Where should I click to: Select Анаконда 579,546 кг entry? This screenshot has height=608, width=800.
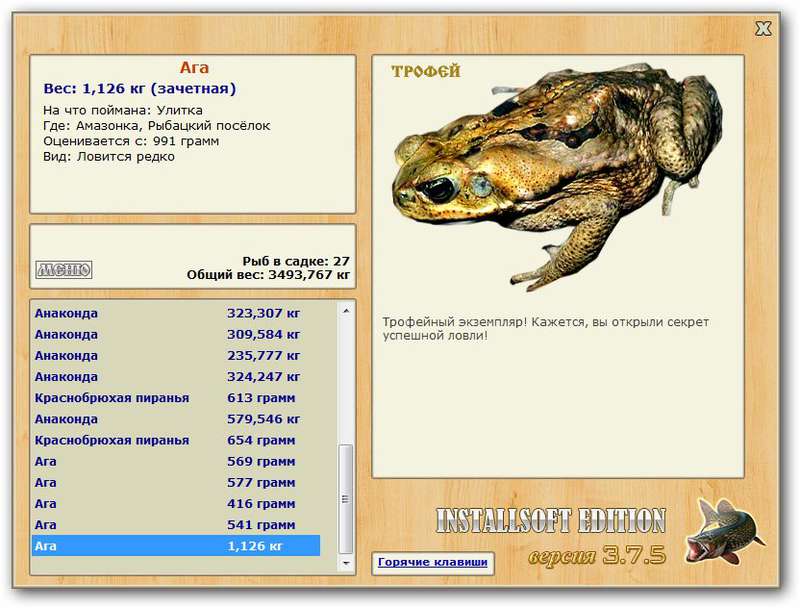(x=176, y=419)
